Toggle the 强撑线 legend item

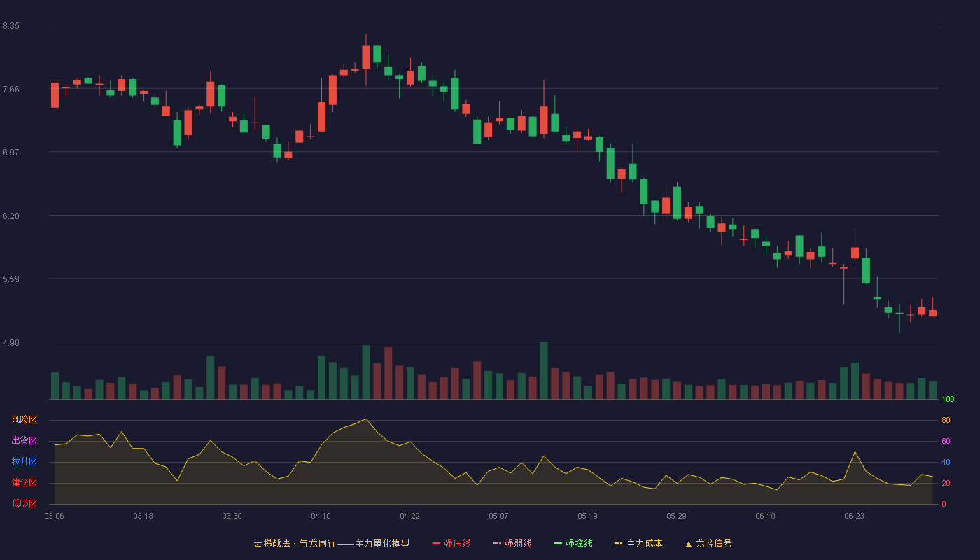573,543
